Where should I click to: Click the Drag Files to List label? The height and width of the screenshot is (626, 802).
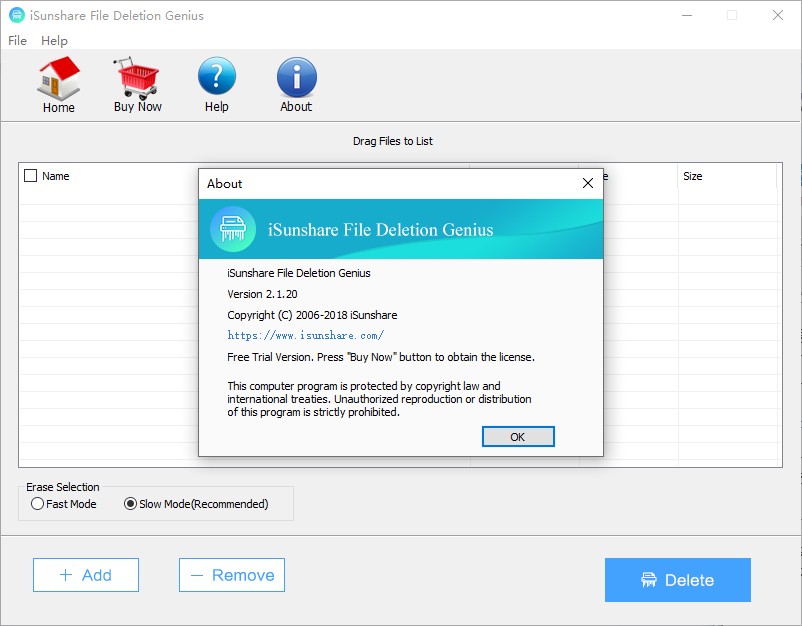pos(393,141)
